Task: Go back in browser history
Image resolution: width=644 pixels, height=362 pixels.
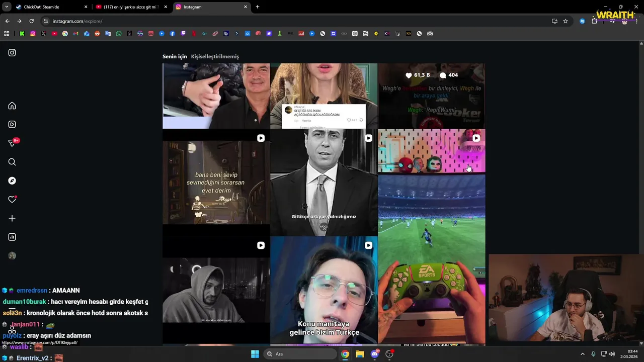Action: [x=7, y=21]
